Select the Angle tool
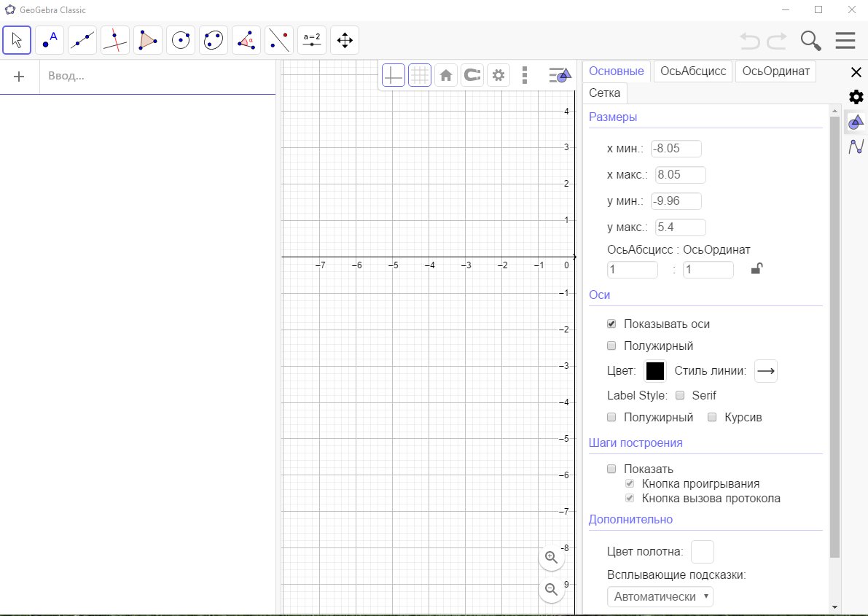 246,40
